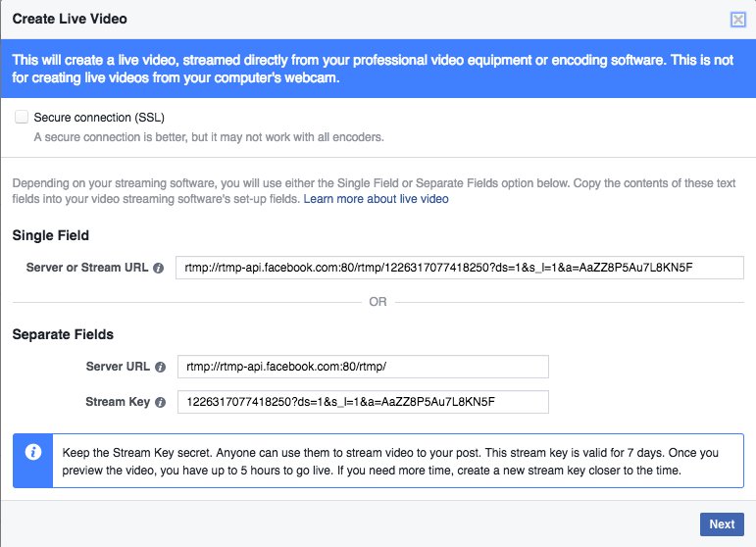The width and height of the screenshot is (756, 547).
Task: Close the Create Live Video dialog
Action: [737, 19]
